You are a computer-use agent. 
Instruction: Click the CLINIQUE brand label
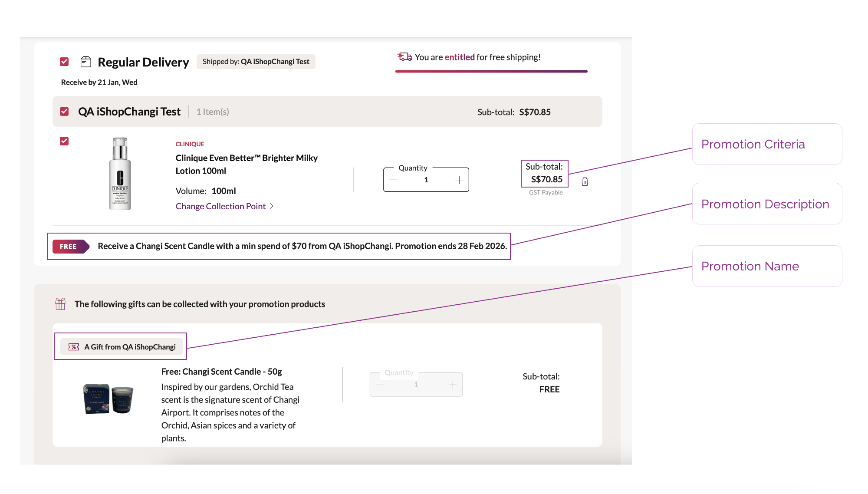(190, 144)
